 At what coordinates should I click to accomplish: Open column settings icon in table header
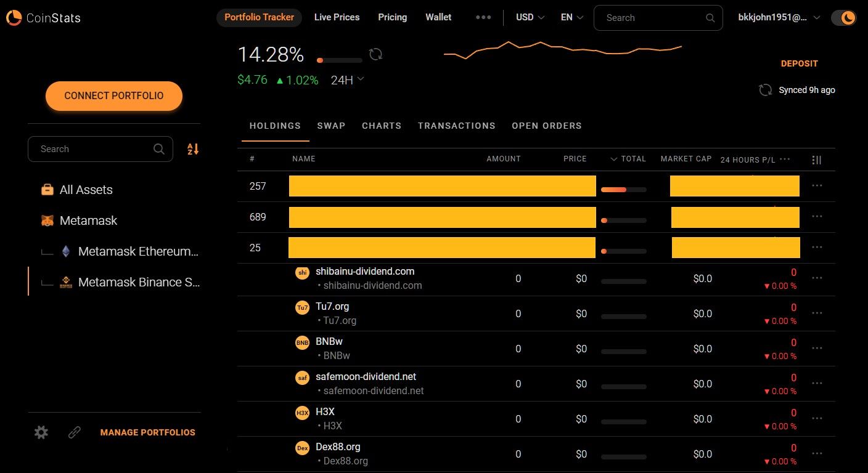817,160
